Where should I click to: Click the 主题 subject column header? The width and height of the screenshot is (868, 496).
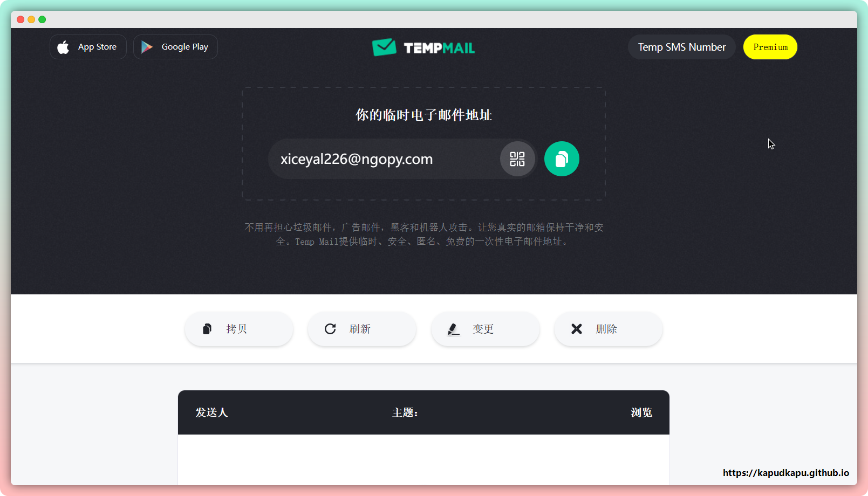pos(405,412)
